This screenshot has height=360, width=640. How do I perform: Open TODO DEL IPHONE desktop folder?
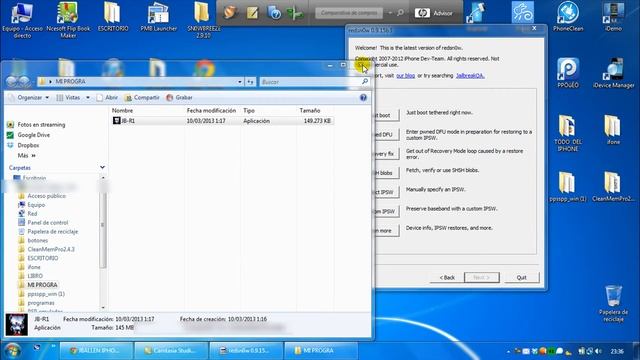click(568, 133)
